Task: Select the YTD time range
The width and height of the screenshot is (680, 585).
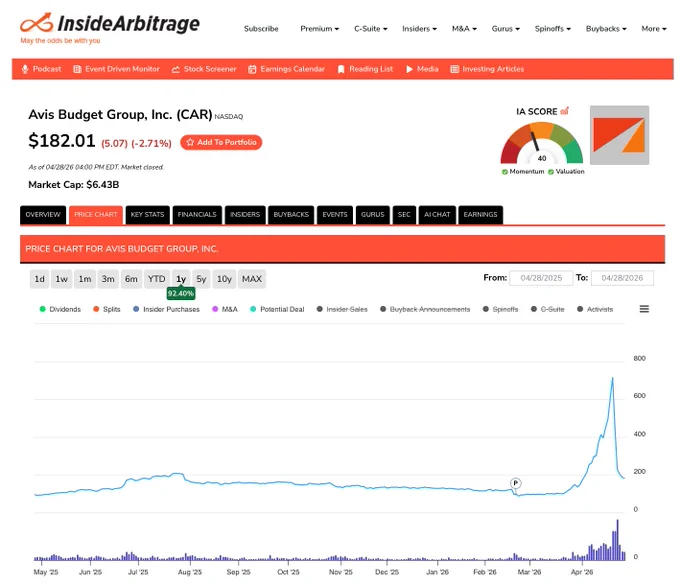Action: coord(157,279)
